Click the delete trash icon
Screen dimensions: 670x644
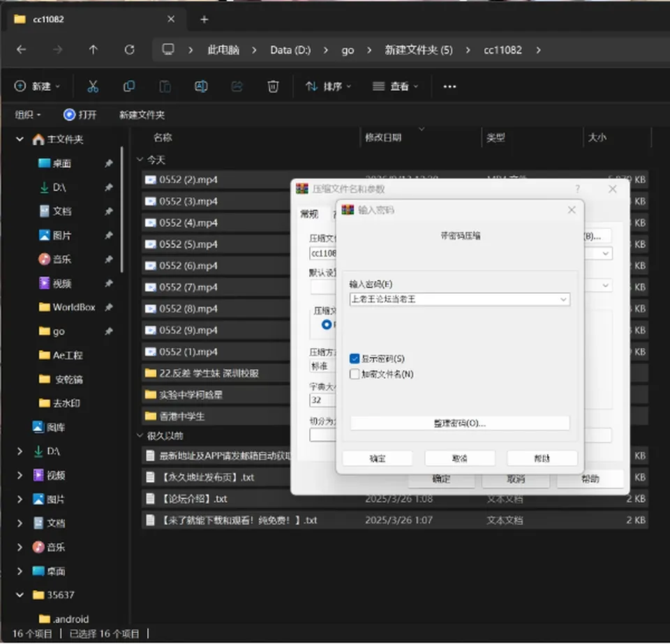coord(273,87)
